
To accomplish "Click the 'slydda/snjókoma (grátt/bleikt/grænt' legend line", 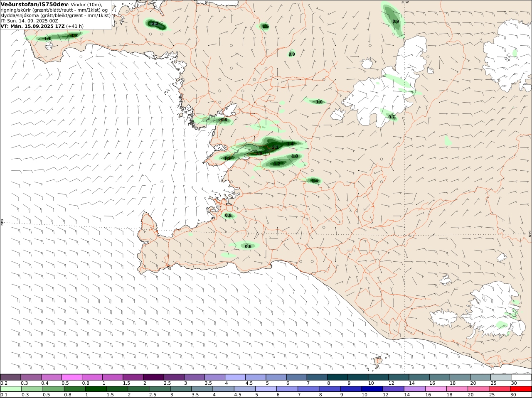I will (x=43, y=15).
